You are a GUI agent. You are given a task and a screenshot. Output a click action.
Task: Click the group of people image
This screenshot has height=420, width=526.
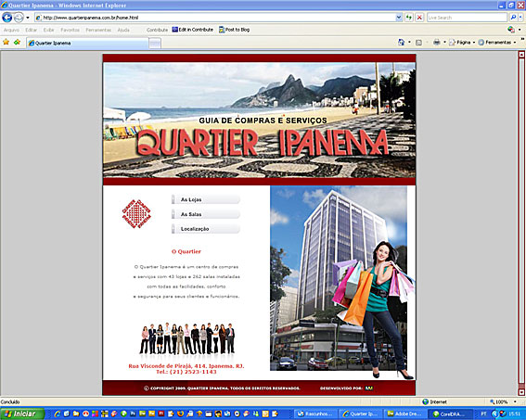(187, 338)
